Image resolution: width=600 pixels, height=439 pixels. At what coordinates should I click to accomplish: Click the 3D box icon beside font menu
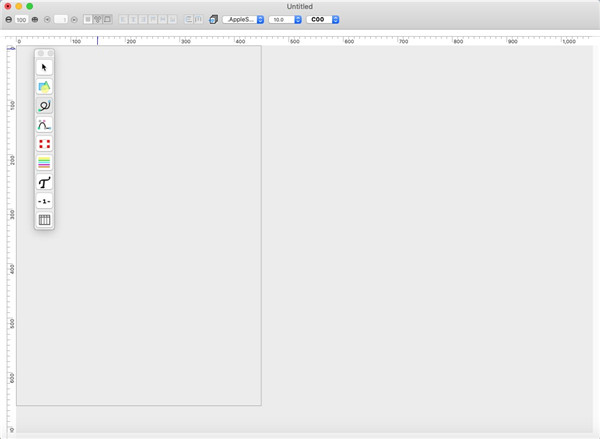click(213, 19)
